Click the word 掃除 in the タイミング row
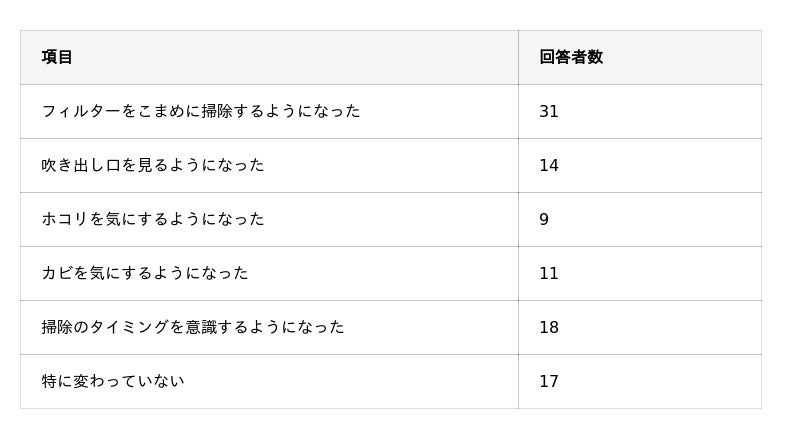 point(57,327)
